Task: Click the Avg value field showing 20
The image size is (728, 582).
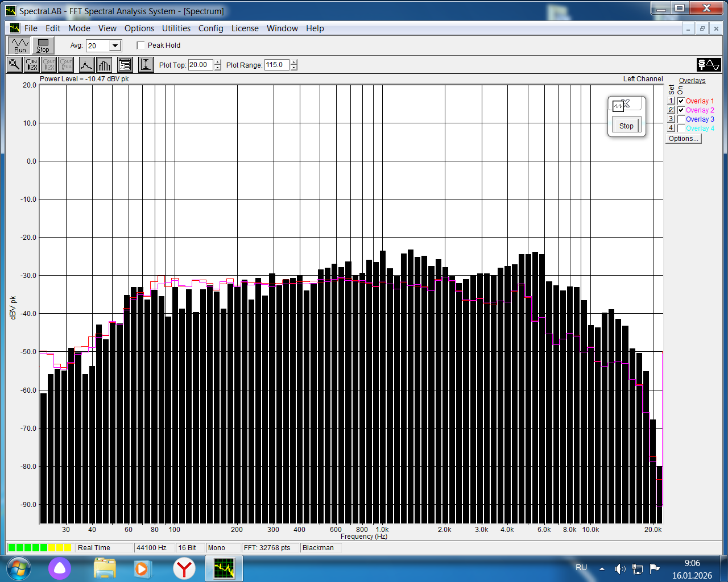Action: tap(98, 46)
